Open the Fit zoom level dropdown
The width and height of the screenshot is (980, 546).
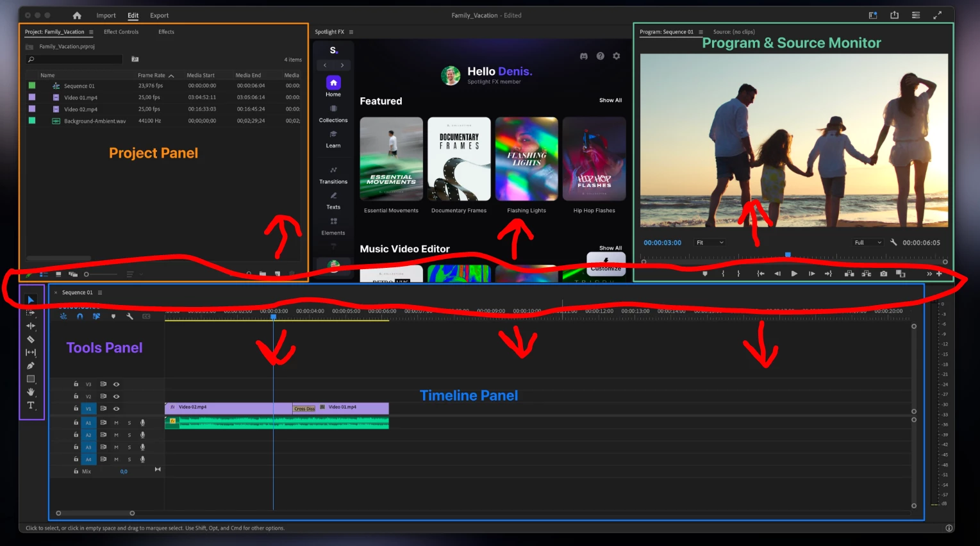(x=710, y=242)
